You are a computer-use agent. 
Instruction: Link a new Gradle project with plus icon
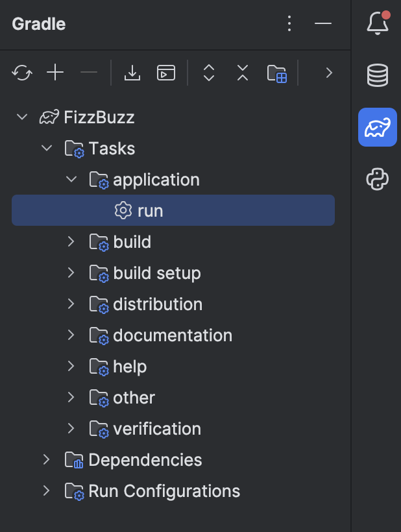(x=55, y=73)
